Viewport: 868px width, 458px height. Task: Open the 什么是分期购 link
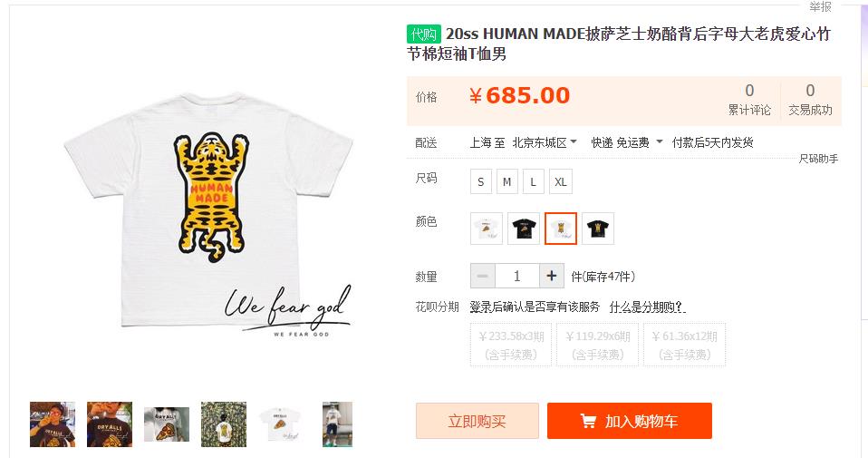647,307
